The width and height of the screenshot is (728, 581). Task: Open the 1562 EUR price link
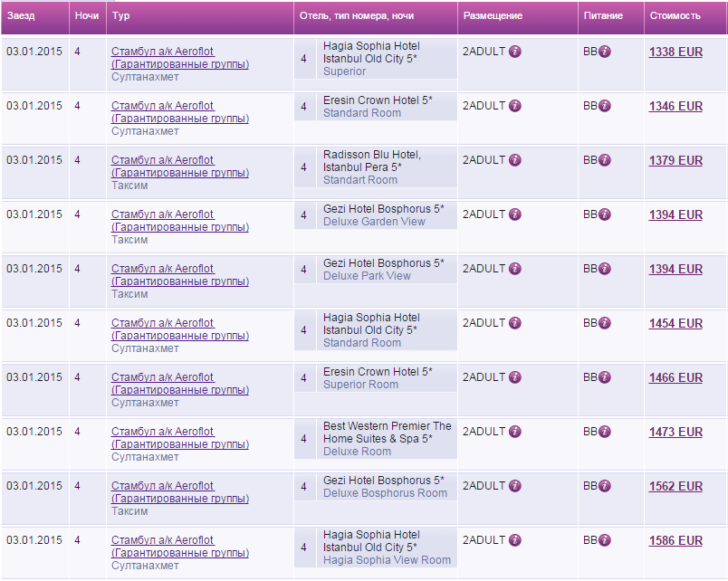[675, 487]
